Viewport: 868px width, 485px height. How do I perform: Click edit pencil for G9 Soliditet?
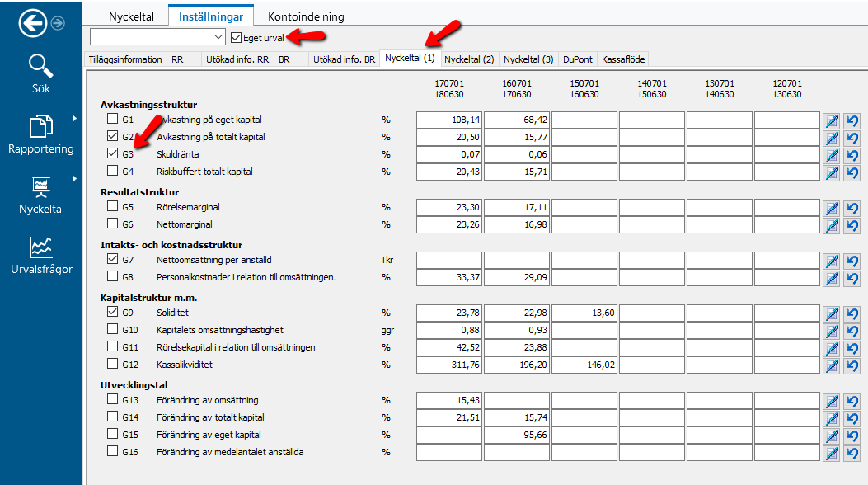point(832,313)
